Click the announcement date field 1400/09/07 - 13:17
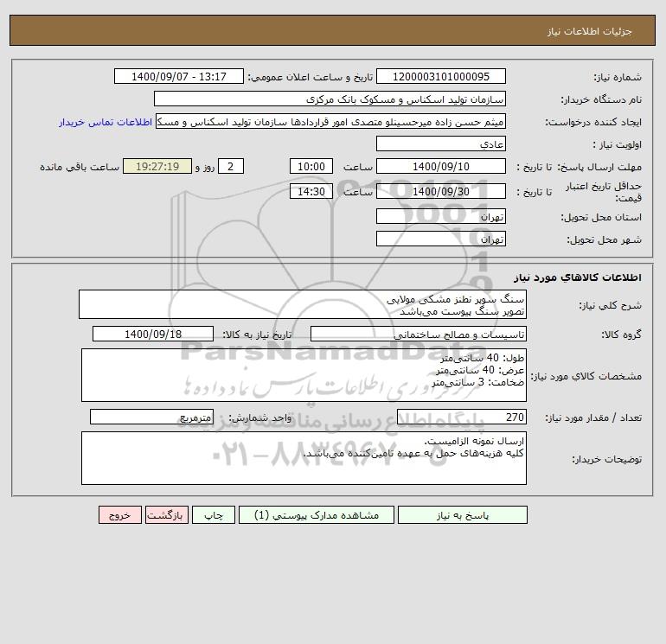This screenshot has height=644, width=666. tap(179, 76)
